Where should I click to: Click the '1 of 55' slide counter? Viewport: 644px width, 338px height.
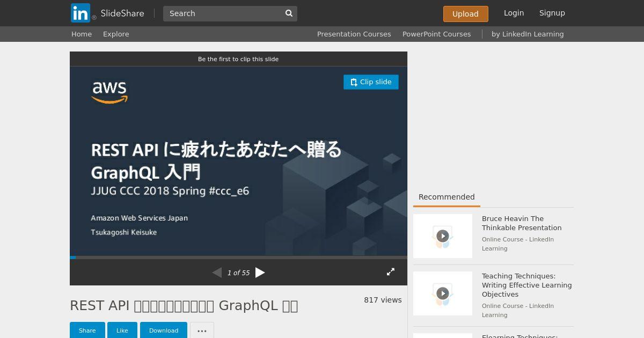pos(238,273)
